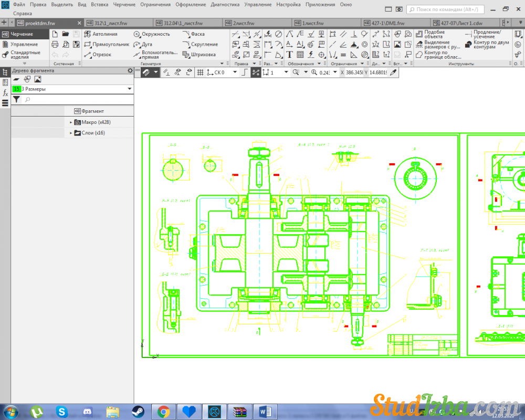Toggle the snap magnet button
The width and height of the screenshot is (525, 420).
pyautogui.click(x=146, y=72)
